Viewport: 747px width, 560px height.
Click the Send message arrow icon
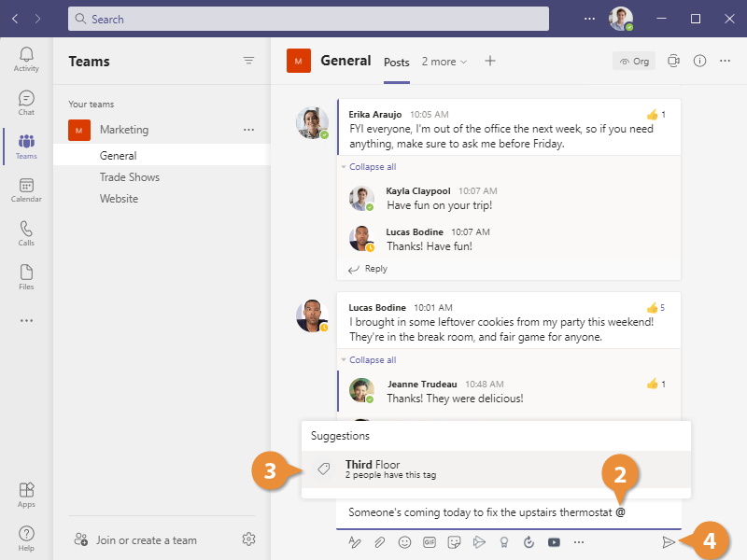pos(669,542)
